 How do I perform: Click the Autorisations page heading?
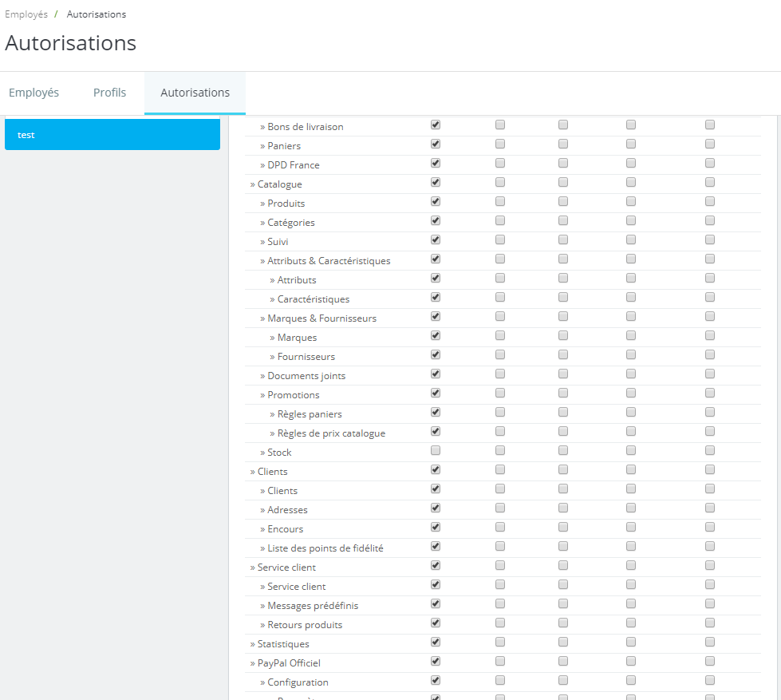71,43
